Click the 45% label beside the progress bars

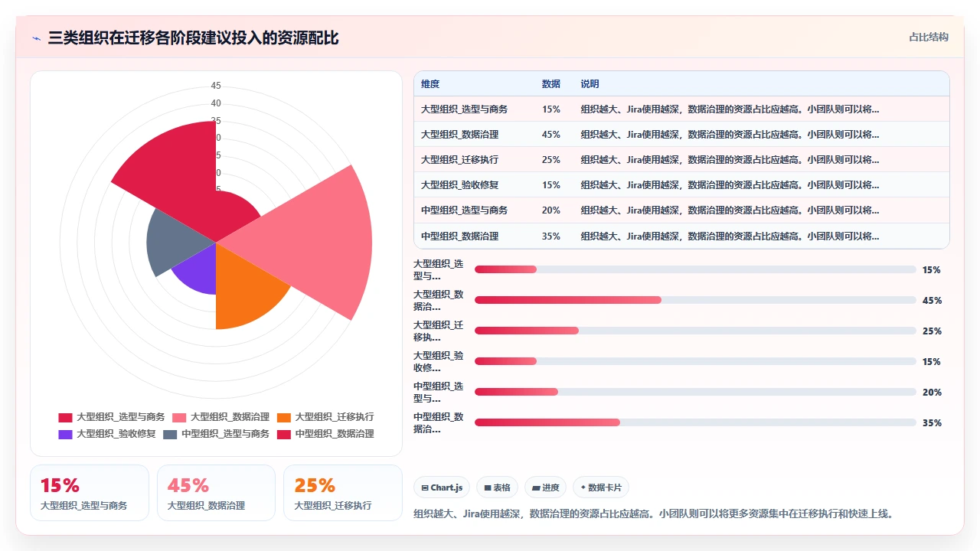(932, 301)
